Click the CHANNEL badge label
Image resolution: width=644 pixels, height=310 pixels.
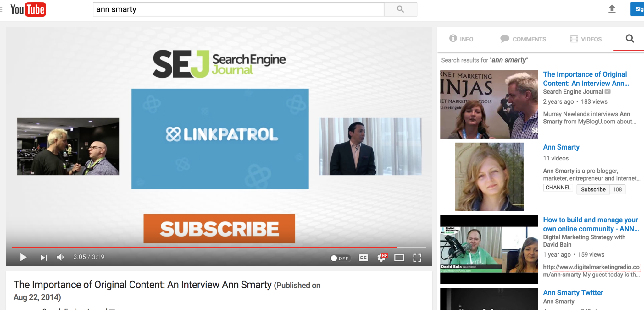(x=558, y=188)
